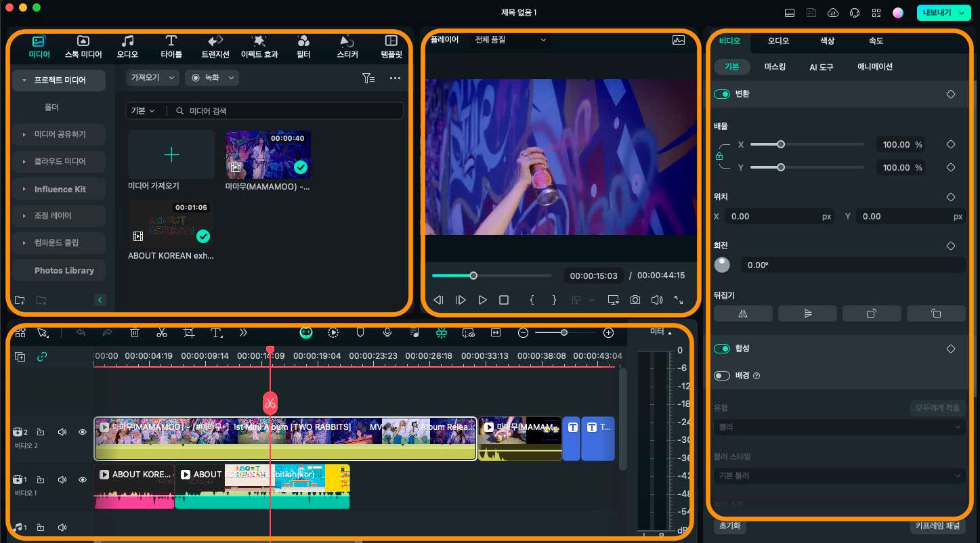The width and height of the screenshot is (980, 543).
Task: Open the three-dots more options menu
Action: tap(396, 79)
